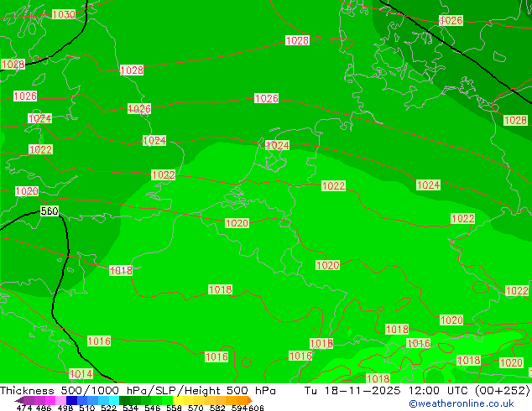Click the forecast offset text '(00+252)'

(x=503, y=390)
